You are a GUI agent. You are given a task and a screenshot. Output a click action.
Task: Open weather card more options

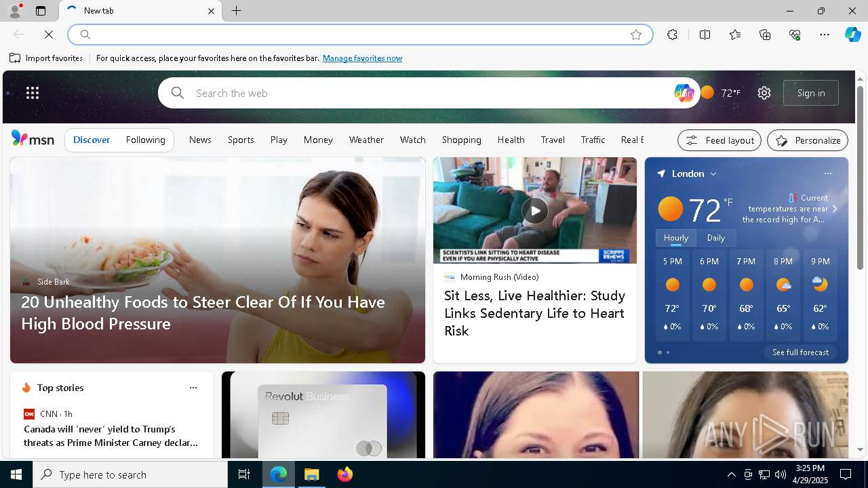coord(828,174)
